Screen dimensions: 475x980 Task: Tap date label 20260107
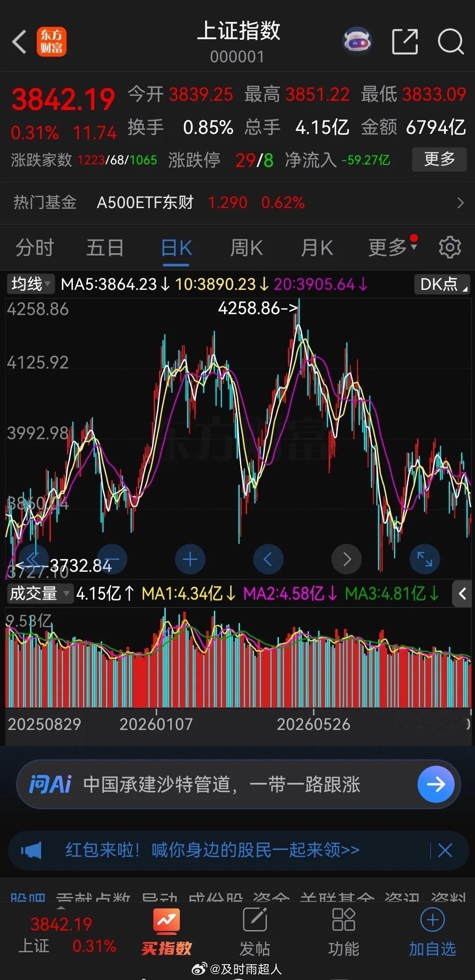(x=156, y=724)
